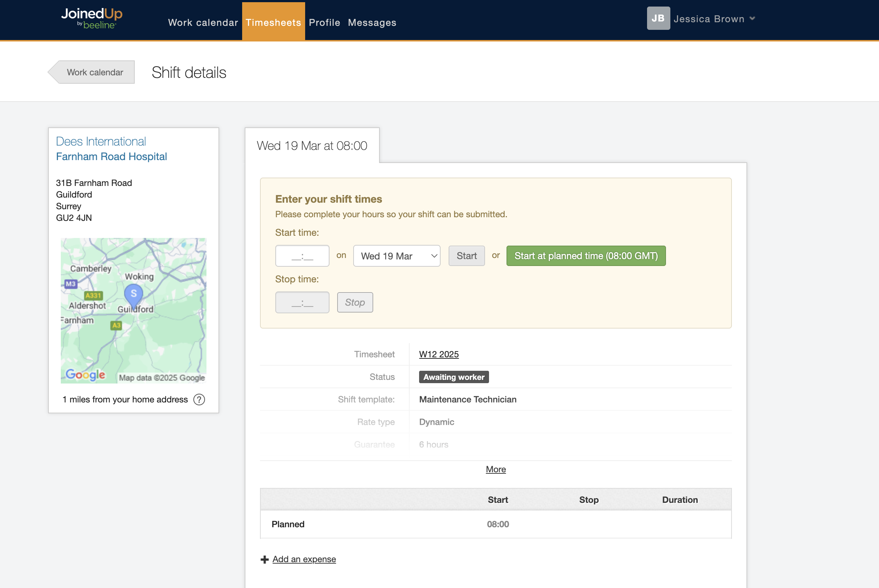Click the Google logo on the map
The image size is (879, 588).
point(85,374)
